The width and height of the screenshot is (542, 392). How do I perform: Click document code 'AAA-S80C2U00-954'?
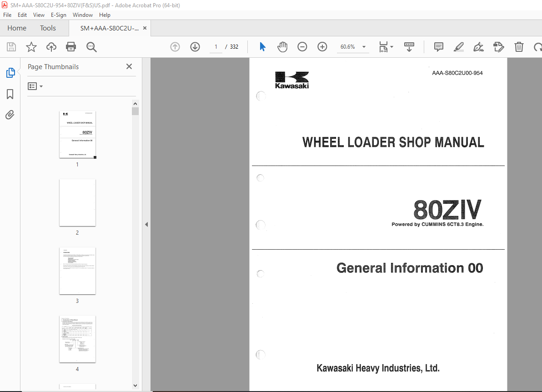tap(457, 73)
